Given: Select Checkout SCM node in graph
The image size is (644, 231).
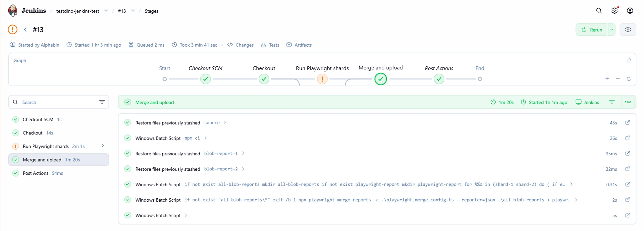Looking at the screenshot, I should [x=205, y=79].
